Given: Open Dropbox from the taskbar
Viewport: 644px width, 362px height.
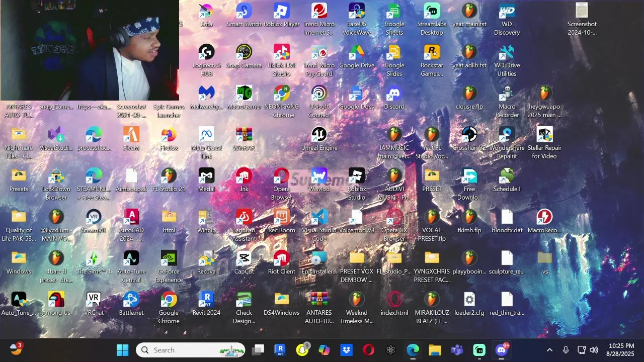Looking at the screenshot, I should click(x=346, y=350).
